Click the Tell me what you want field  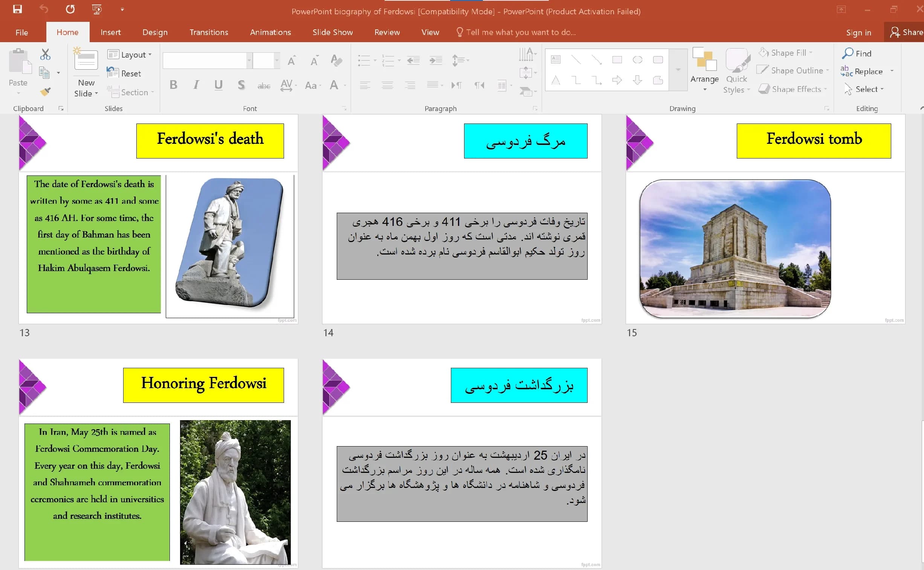click(521, 32)
